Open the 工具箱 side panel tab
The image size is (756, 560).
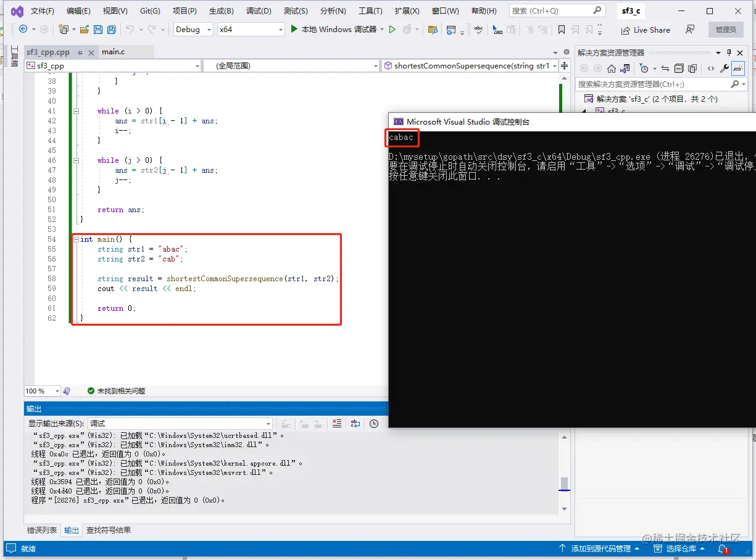[14, 56]
